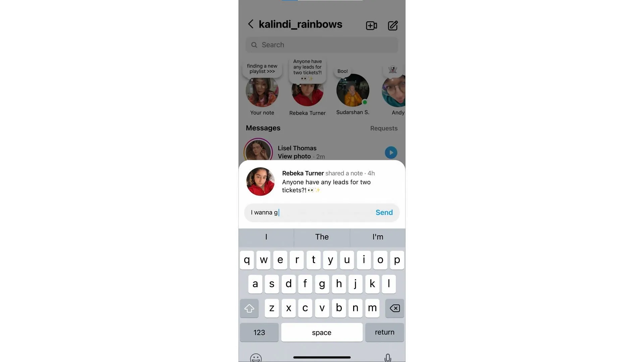644x362 pixels.
Task: Tap the compose new message icon
Action: 393,25
